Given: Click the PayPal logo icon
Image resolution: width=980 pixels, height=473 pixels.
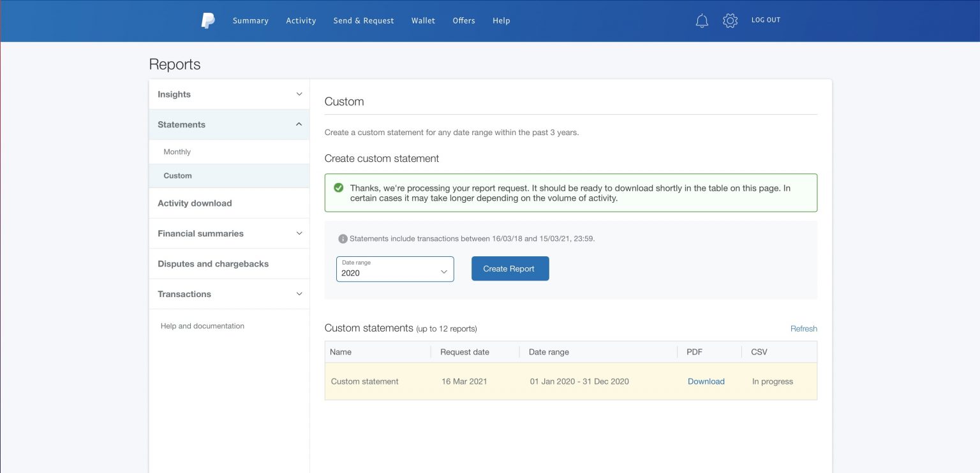Looking at the screenshot, I should (208, 20).
